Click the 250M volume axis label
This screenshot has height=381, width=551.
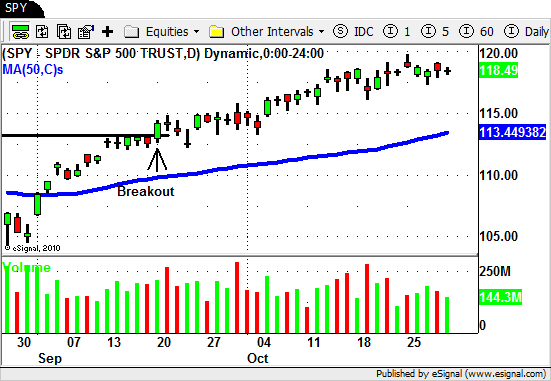click(495, 271)
